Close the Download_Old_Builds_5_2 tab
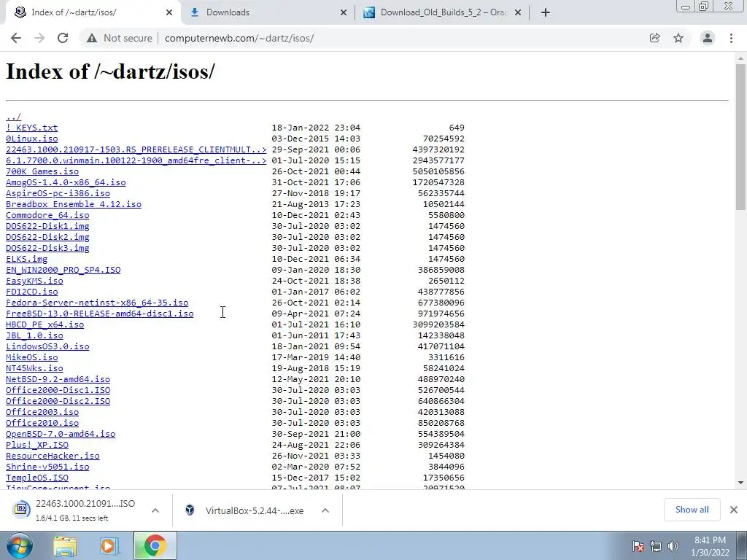 click(x=518, y=12)
